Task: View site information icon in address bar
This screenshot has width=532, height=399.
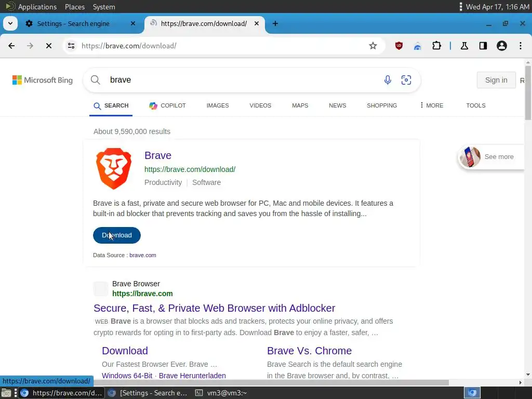Action: tap(71, 46)
